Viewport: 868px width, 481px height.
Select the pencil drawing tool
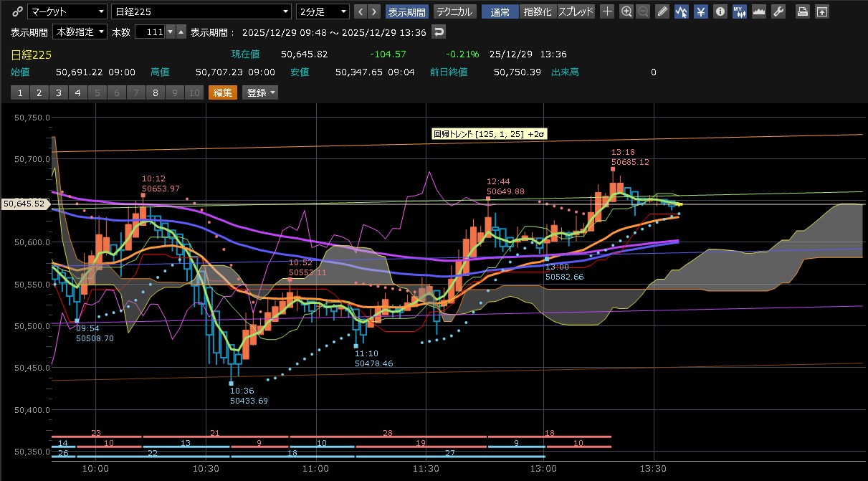click(x=663, y=11)
